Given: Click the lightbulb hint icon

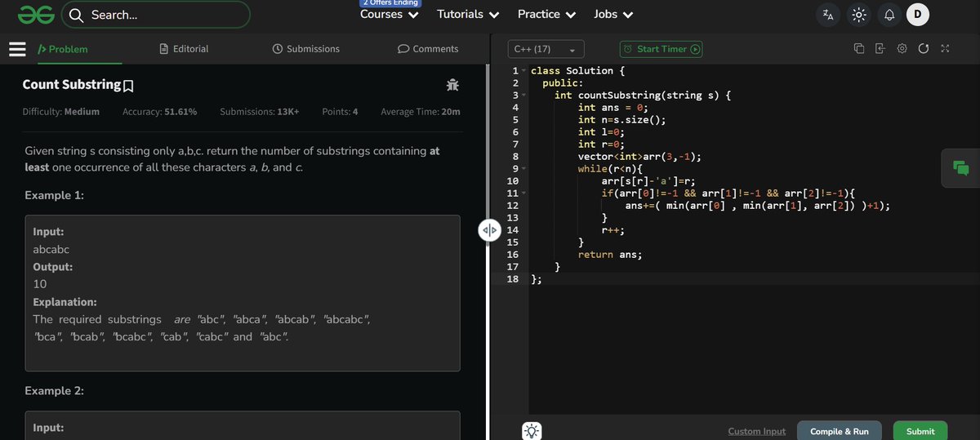Looking at the screenshot, I should [x=532, y=431].
